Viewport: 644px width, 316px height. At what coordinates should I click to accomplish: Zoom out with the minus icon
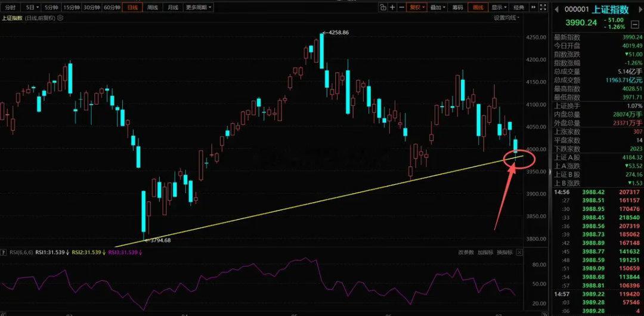(x=401, y=7)
